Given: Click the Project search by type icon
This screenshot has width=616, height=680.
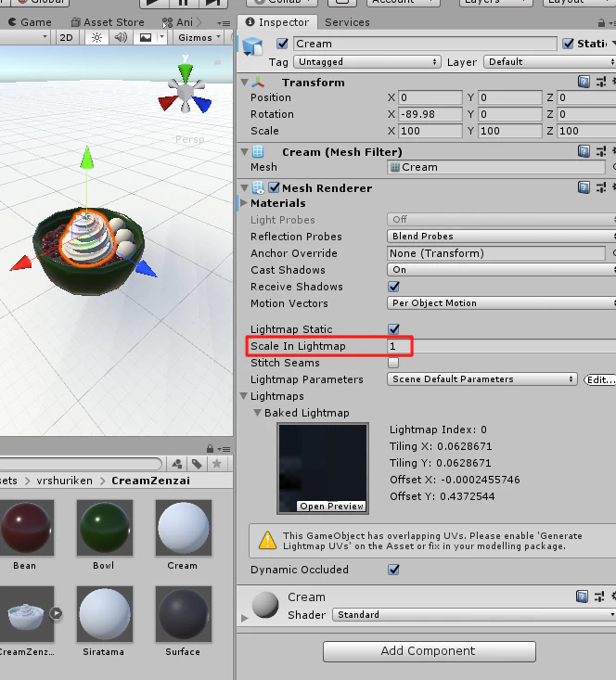Looking at the screenshot, I should (177, 464).
